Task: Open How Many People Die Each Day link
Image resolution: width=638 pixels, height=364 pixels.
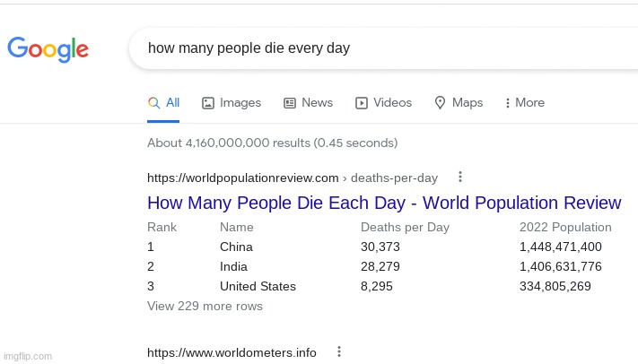Action: (x=385, y=203)
